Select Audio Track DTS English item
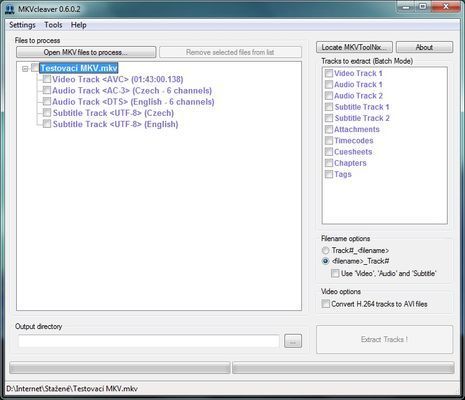Screen dimensions: 465x400 click(x=133, y=102)
